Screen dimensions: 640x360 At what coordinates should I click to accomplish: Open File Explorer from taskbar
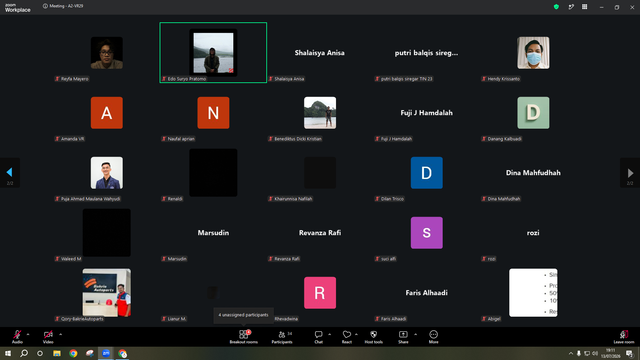click(x=57, y=353)
